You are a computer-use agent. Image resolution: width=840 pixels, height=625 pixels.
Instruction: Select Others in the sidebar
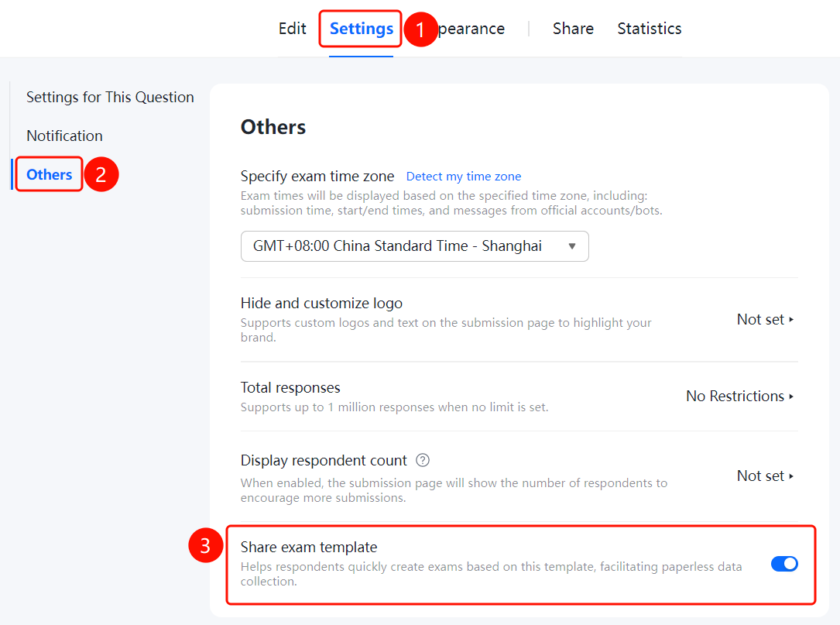click(50, 174)
